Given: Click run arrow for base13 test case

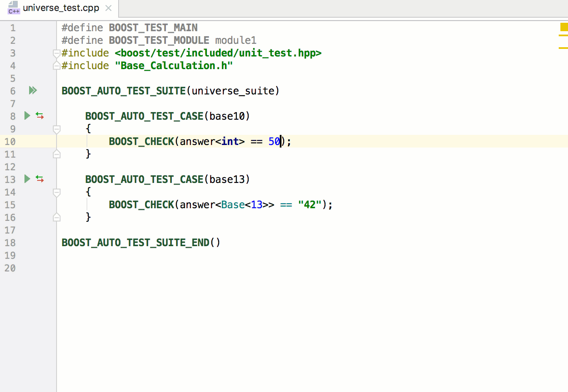Looking at the screenshot, I should coord(27,179).
